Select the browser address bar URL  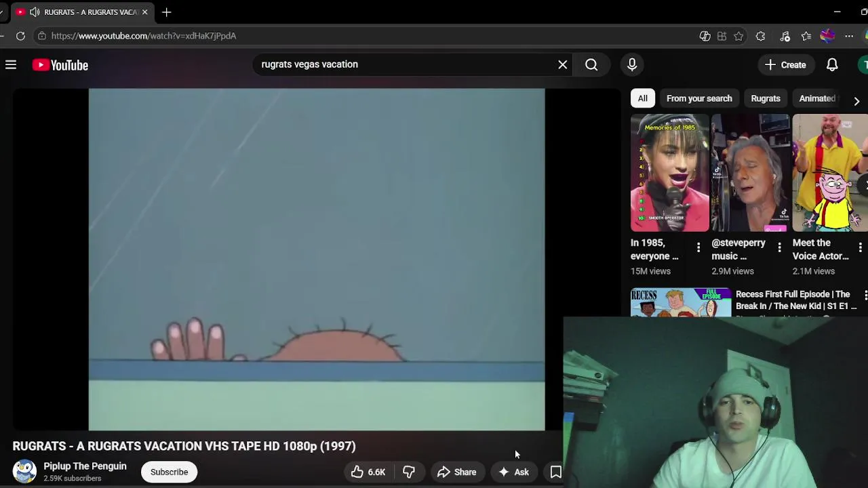click(x=144, y=36)
